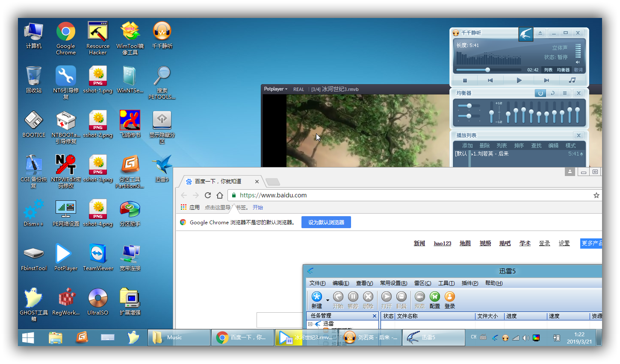The width and height of the screenshot is (620, 364).
Task: Click the 开始 start icon in 迅雷5
Action: [x=338, y=300]
